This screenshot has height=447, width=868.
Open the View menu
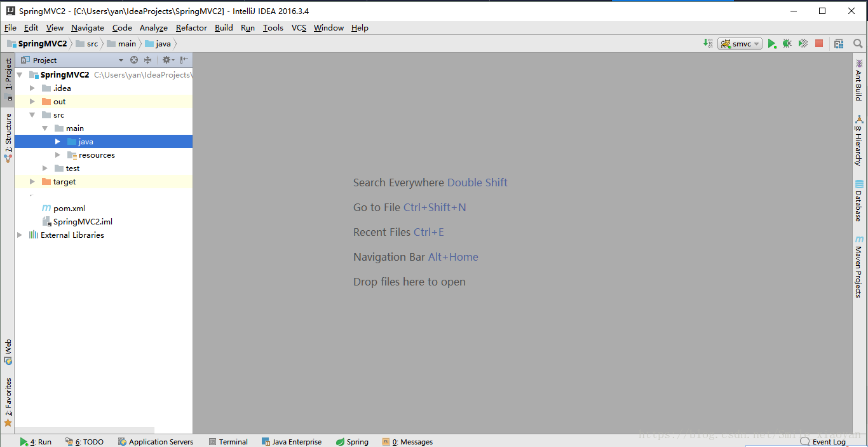[55, 27]
